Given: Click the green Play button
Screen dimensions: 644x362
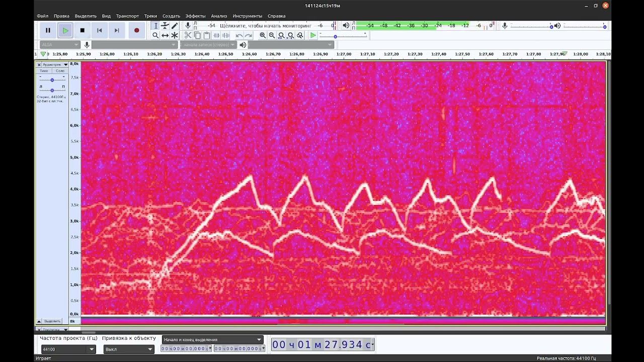Looking at the screenshot, I should pyautogui.click(x=65, y=30).
